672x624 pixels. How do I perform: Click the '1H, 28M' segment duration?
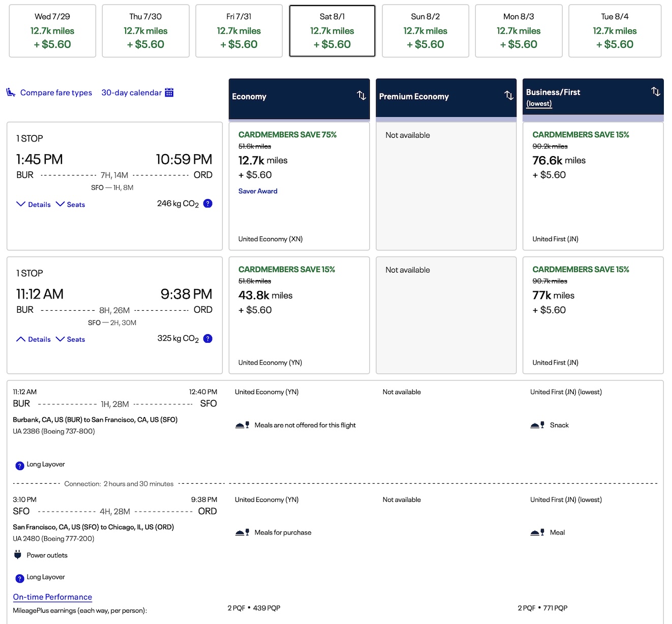point(115,404)
